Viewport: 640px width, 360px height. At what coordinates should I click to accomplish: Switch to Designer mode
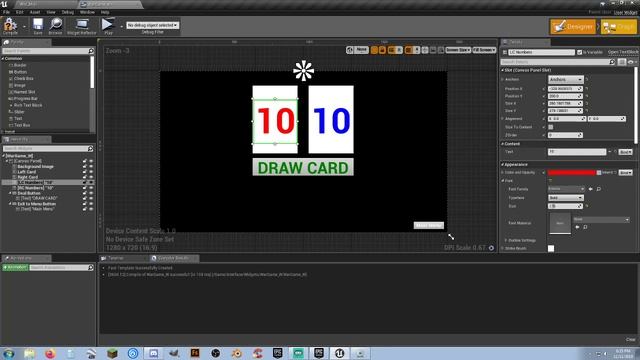[x=573, y=27]
